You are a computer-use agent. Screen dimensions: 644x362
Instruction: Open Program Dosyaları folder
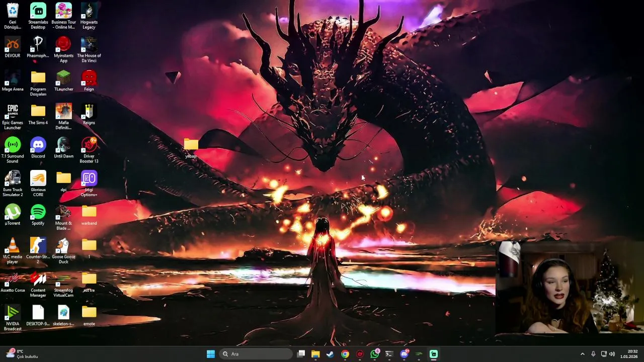38,83
